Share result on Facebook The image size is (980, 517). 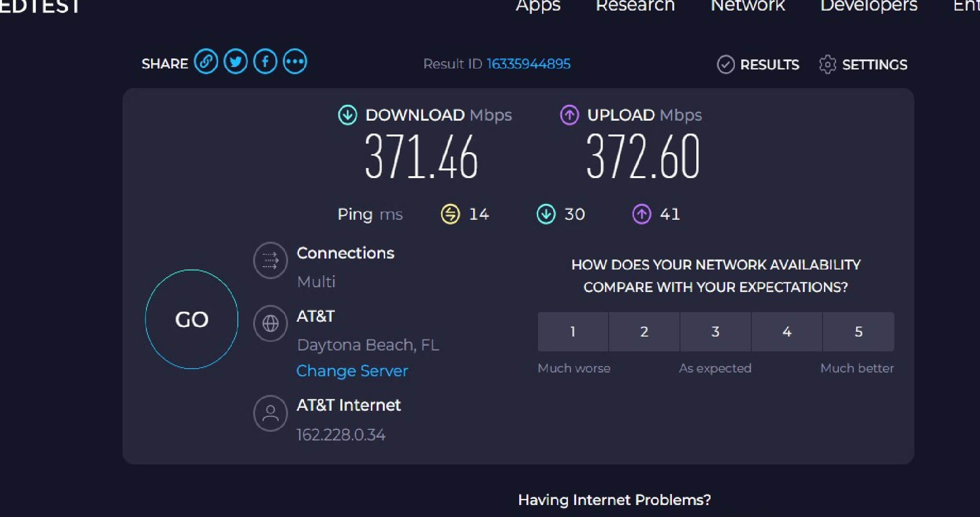(265, 62)
